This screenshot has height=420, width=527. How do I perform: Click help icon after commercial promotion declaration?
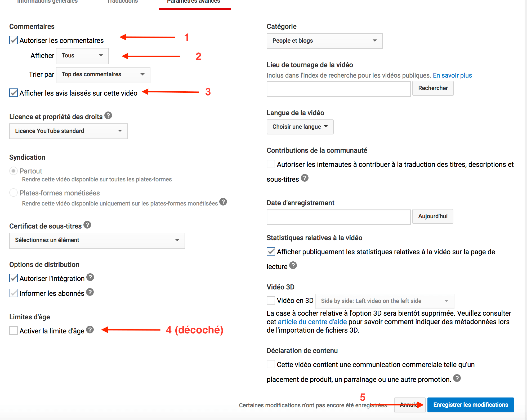pyautogui.click(x=457, y=378)
